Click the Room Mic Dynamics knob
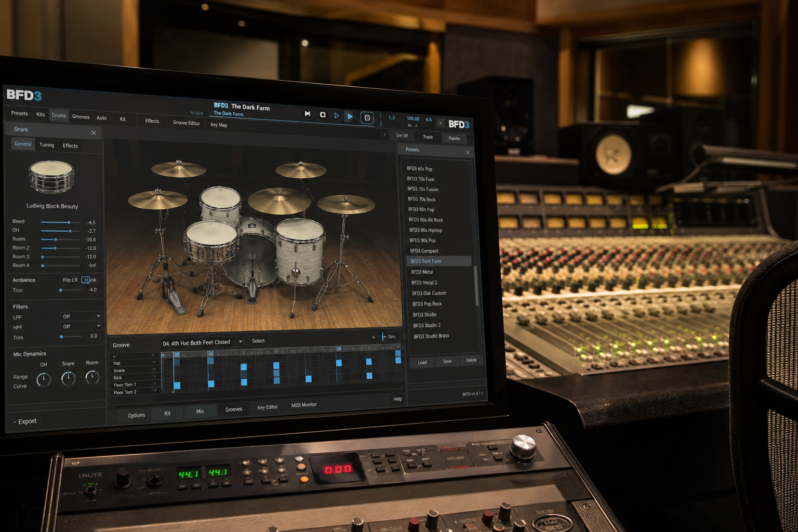The width and height of the screenshot is (798, 532). [x=92, y=377]
